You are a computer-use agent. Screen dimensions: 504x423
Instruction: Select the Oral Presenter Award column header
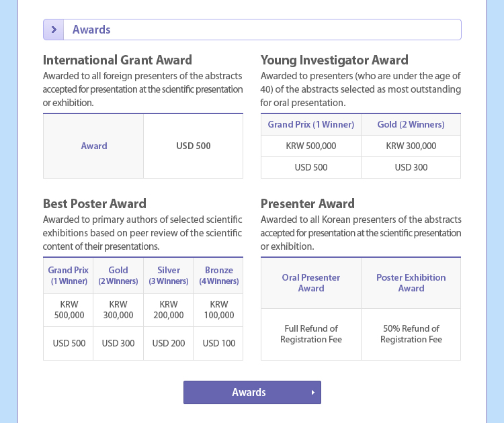(x=311, y=283)
